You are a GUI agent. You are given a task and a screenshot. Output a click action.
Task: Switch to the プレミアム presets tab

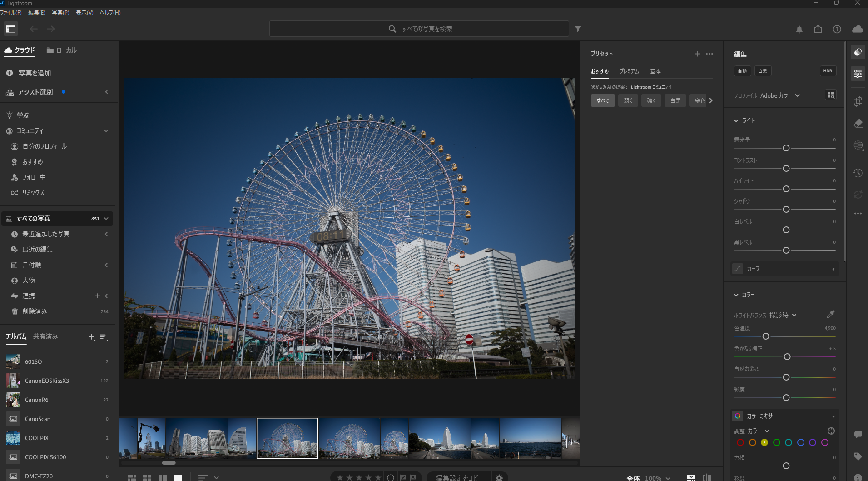(x=629, y=71)
